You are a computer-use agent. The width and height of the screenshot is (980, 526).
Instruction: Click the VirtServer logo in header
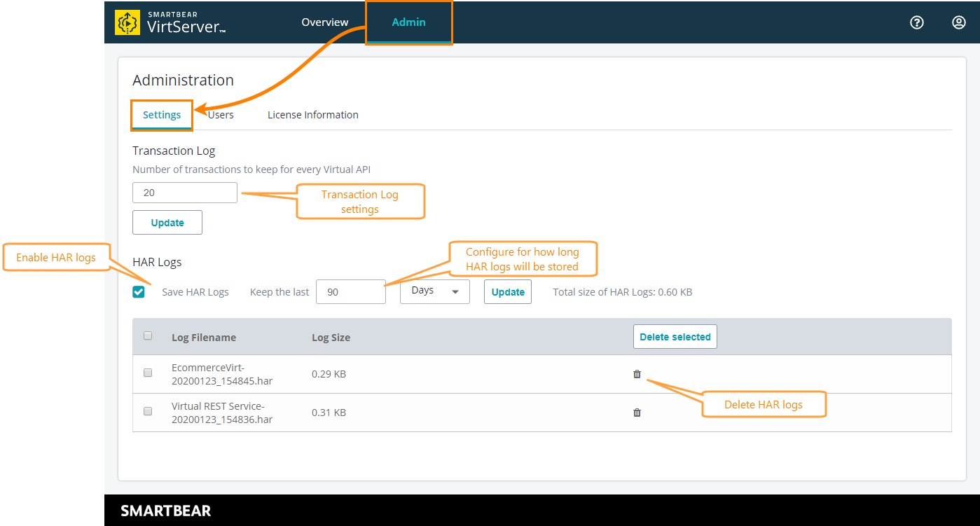point(170,22)
